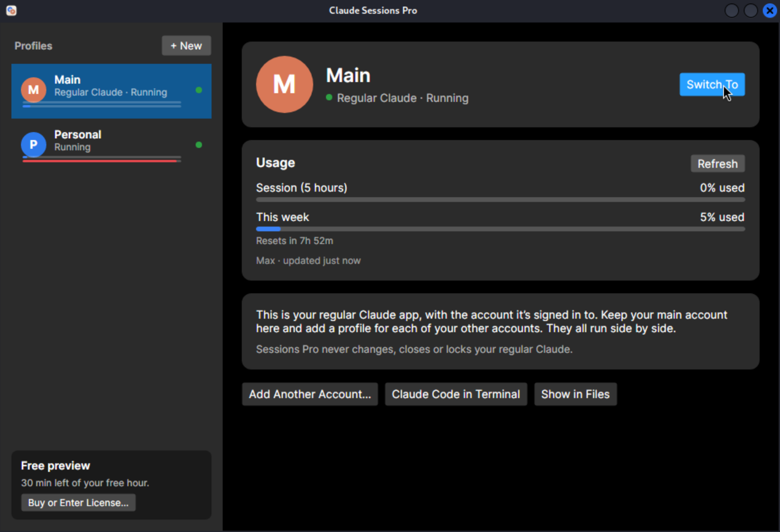Click the large M avatar in Main header
780x532 pixels.
point(284,84)
